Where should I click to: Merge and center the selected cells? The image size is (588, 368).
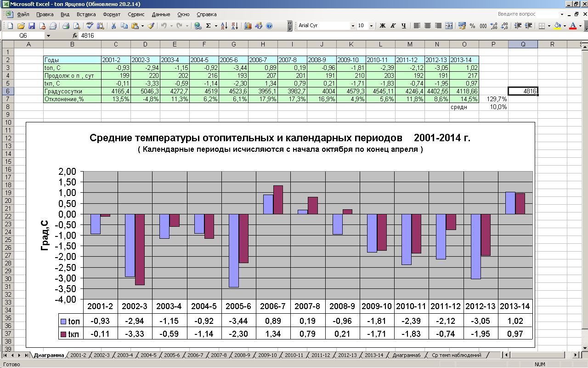449,26
